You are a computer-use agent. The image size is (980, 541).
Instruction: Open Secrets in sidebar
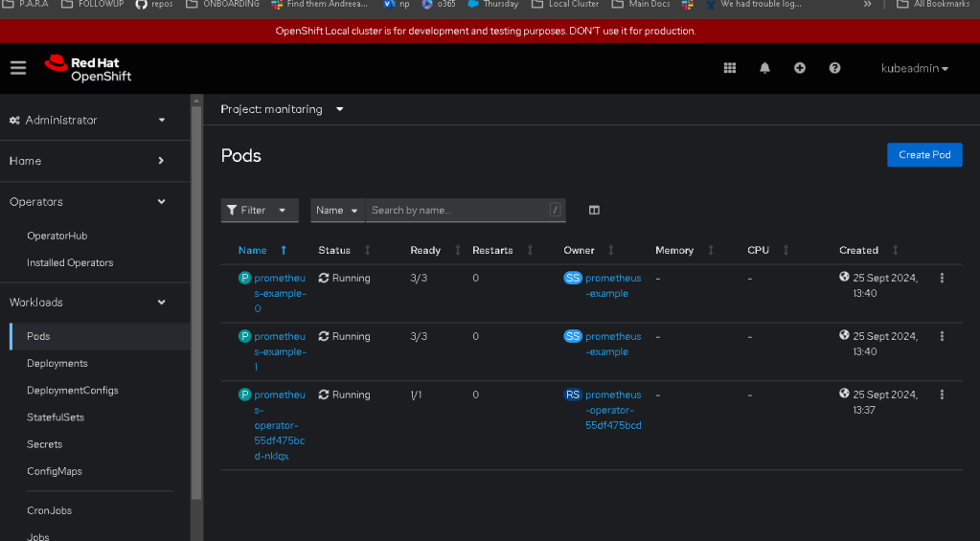[44, 444]
